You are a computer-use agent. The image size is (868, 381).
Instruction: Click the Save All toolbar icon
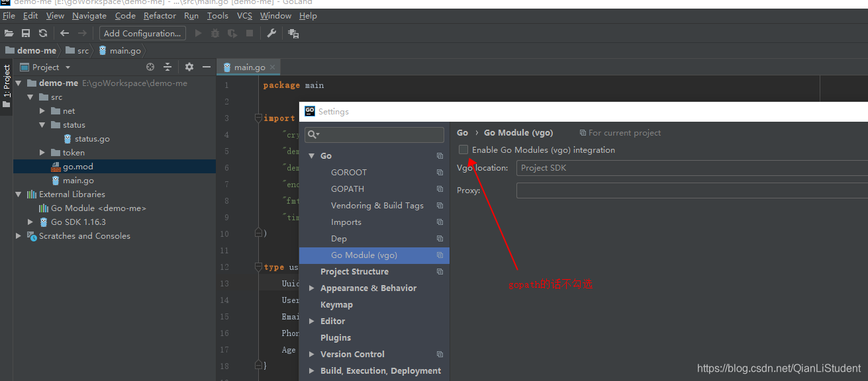coord(26,33)
